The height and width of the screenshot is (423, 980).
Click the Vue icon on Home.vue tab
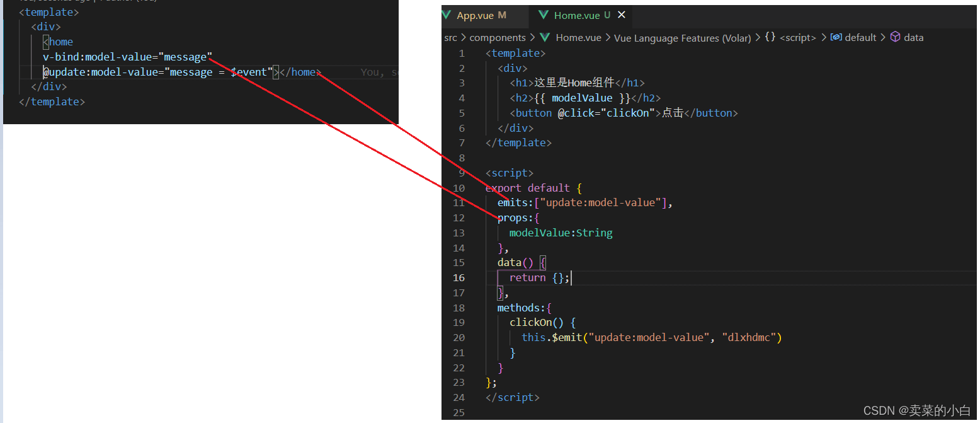pyautogui.click(x=544, y=15)
